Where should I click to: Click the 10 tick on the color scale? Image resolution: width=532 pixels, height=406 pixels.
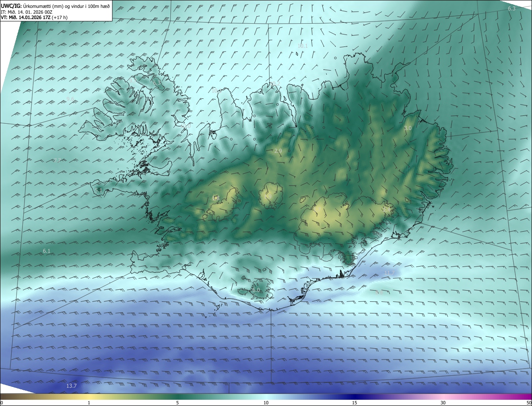point(266,403)
